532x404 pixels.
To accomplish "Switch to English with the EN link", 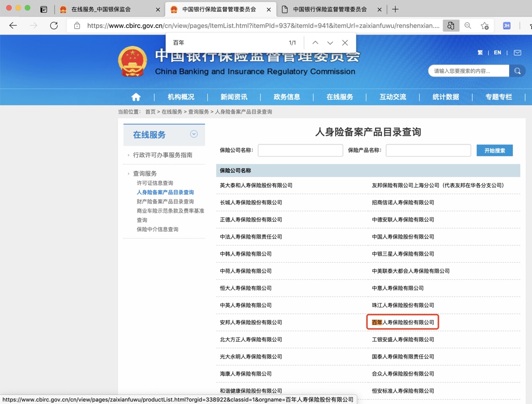I will (x=497, y=52).
